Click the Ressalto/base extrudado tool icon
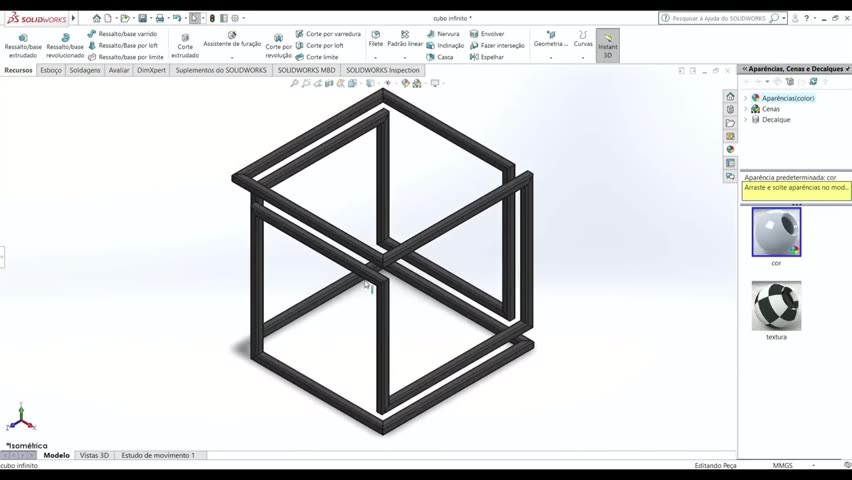 (23, 37)
